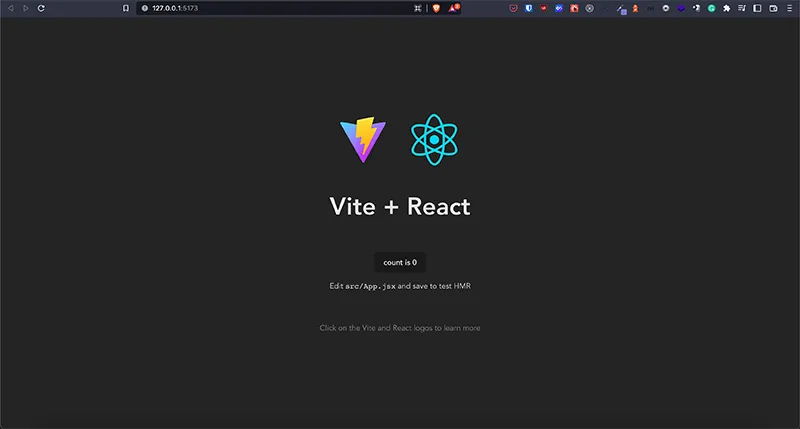Open the dark blue diamond extension icon
The width and height of the screenshot is (800, 429).
(681, 8)
